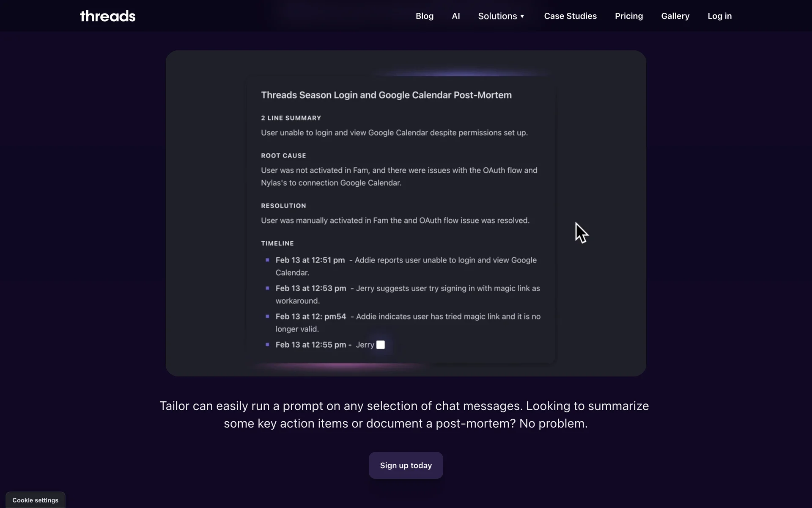The width and height of the screenshot is (812, 508).
Task: Go to the AI page
Action: click(x=455, y=16)
